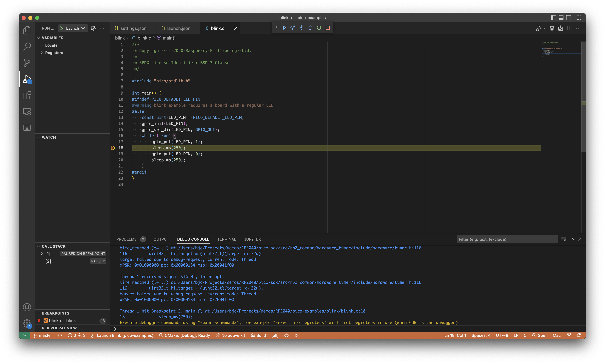Close the blink.c editor tab
Screen dimensions: 605x364
pyautogui.click(x=235, y=29)
